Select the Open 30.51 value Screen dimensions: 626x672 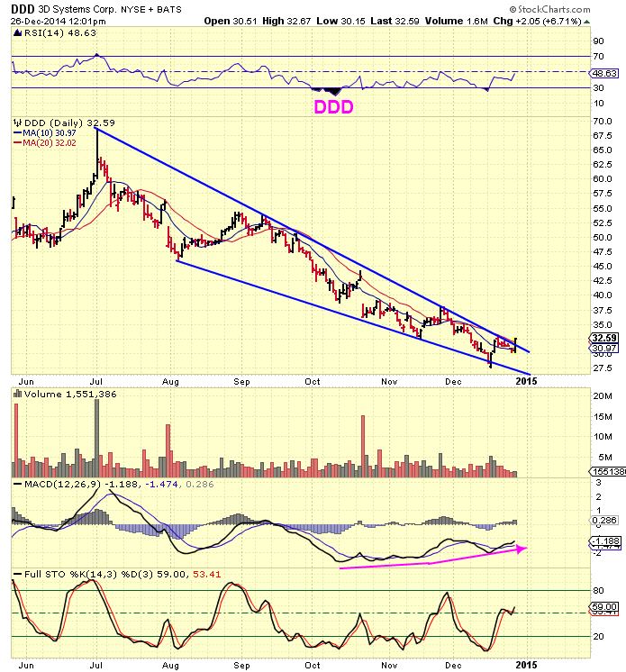pyautogui.click(x=231, y=21)
